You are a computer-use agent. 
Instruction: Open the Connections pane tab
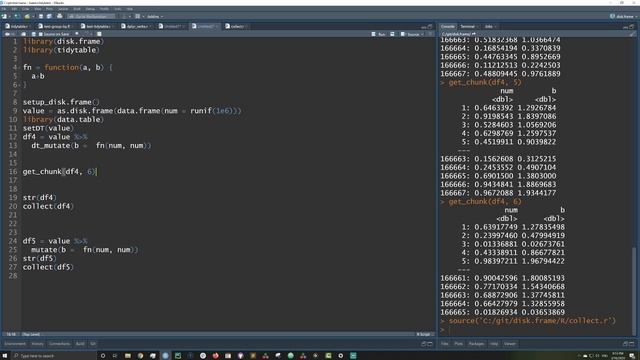coord(59,344)
